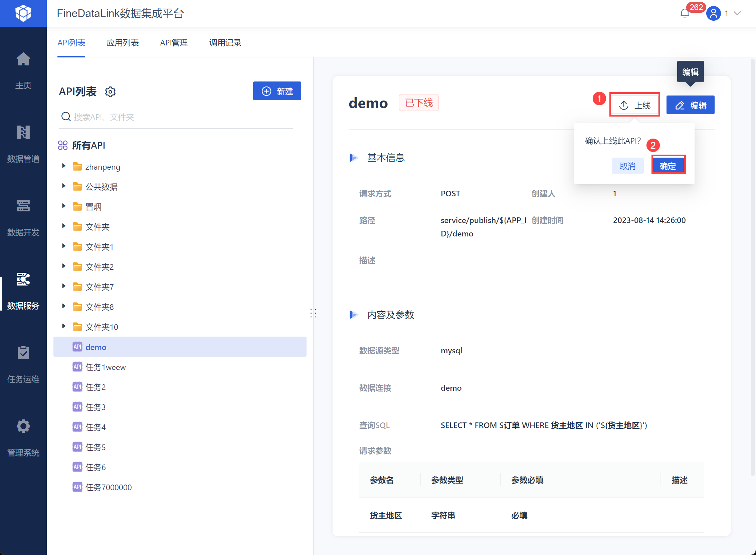Open the user account dropdown chevron
Screen dimensions: 756x555
tap(737, 13)
